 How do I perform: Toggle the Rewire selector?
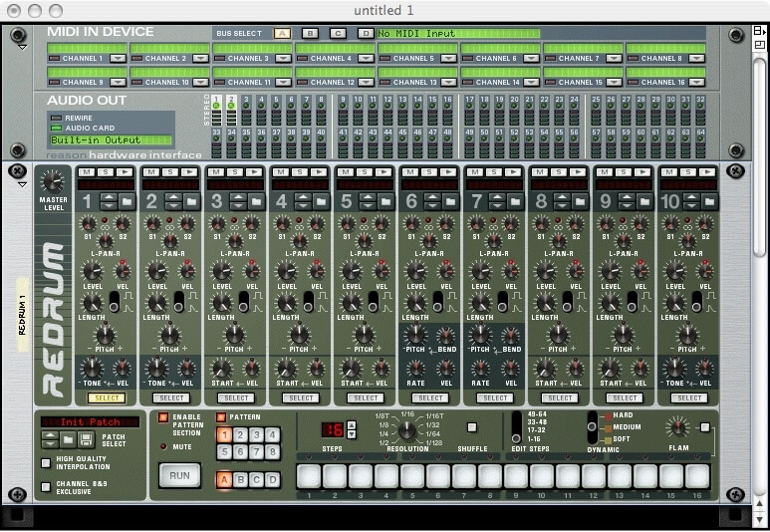coord(57,118)
